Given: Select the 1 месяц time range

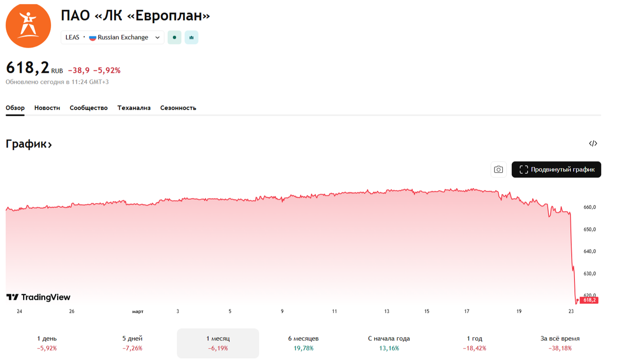Looking at the screenshot, I should click(x=218, y=343).
